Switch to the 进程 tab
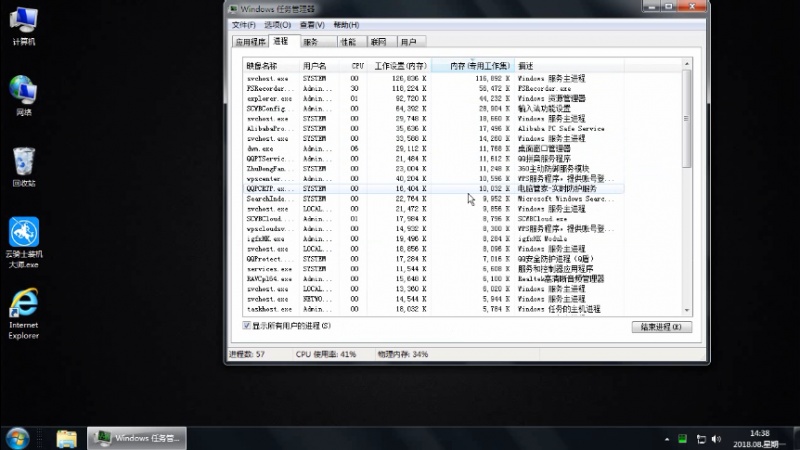This screenshot has width=800, height=450. coord(283,41)
